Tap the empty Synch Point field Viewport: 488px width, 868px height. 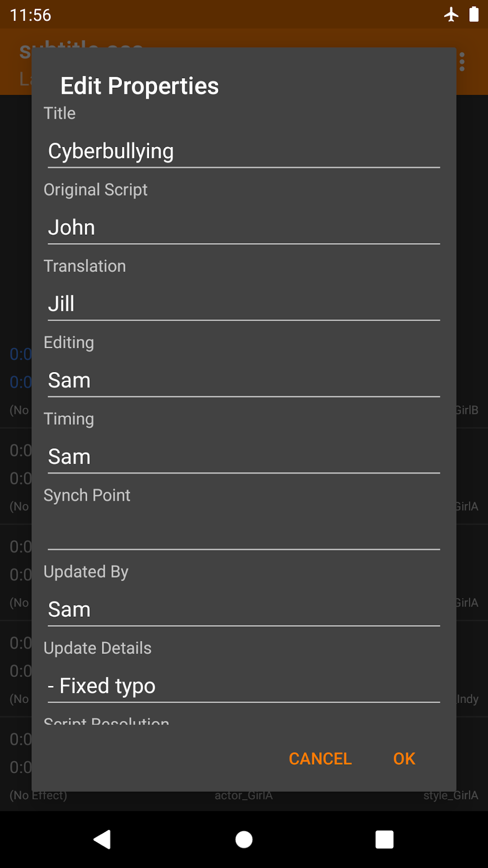pos(243,533)
